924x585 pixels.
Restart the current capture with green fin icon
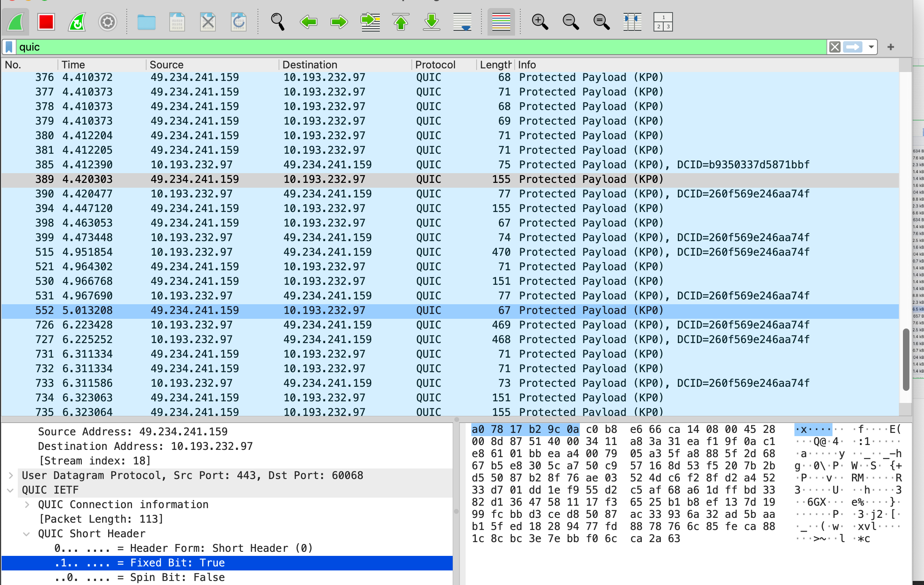[x=77, y=22]
